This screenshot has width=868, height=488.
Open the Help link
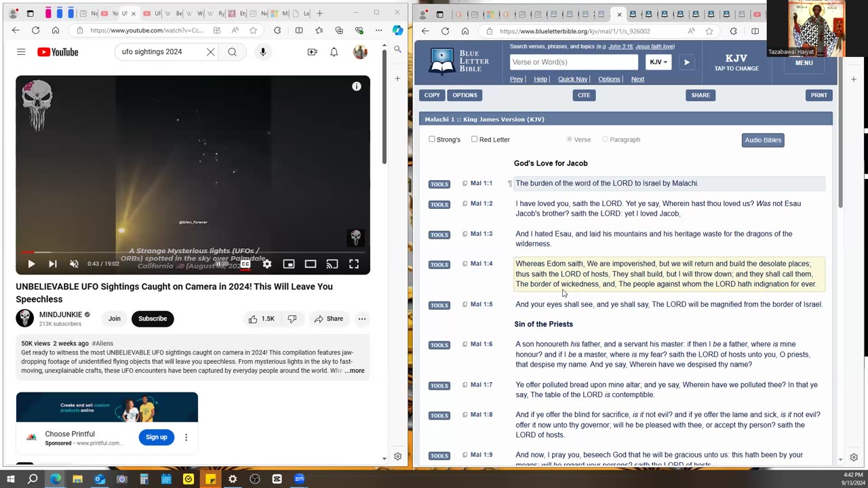540,79
